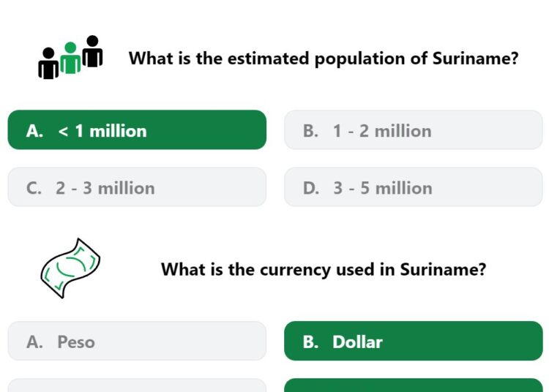Select answer A '< 1 million'
The width and height of the screenshot is (549, 392).
tap(137, 129)
